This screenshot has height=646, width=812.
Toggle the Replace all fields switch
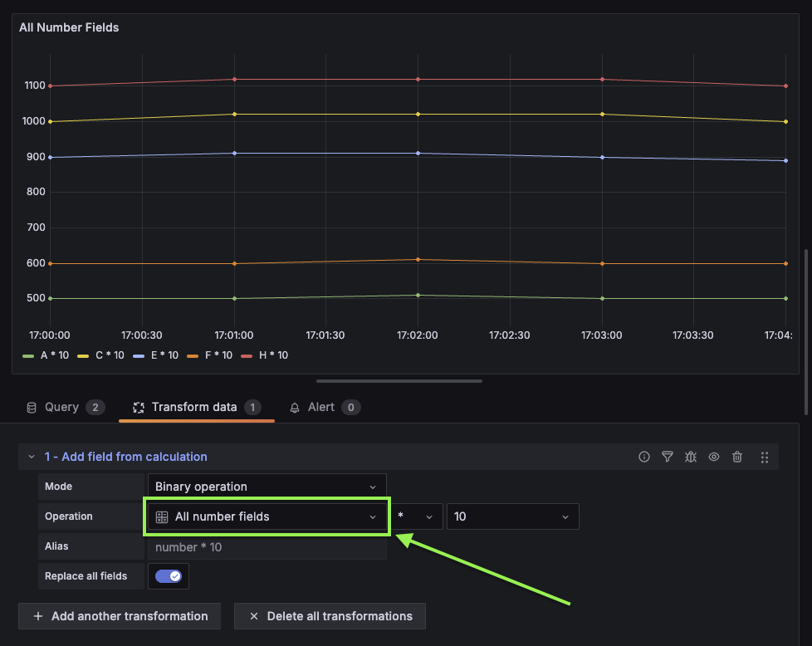169,576
